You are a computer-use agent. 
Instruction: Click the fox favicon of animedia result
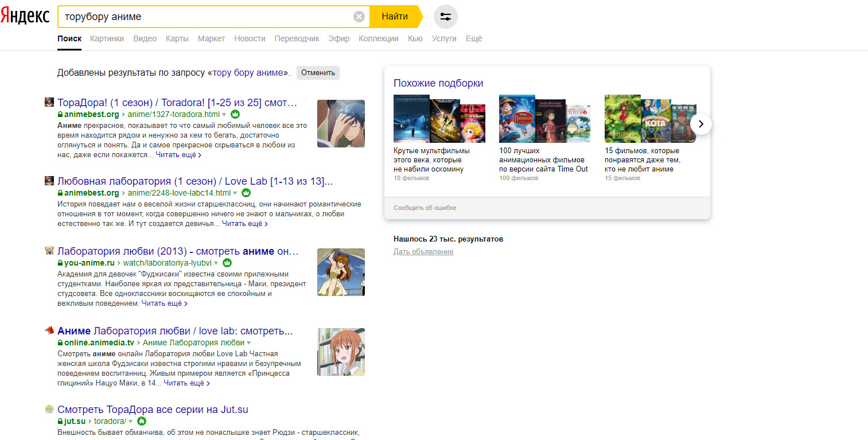point(49,331)
